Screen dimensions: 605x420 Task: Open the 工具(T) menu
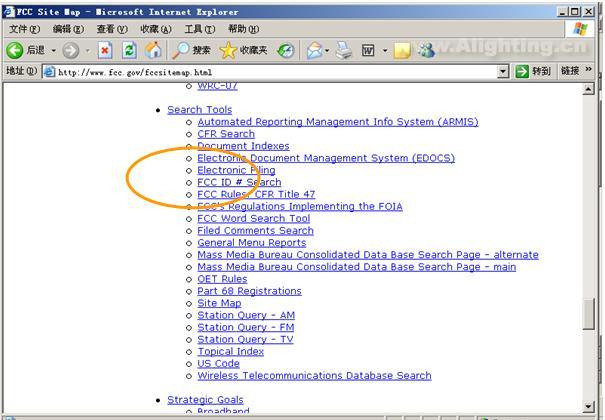[x=199, y=29]
